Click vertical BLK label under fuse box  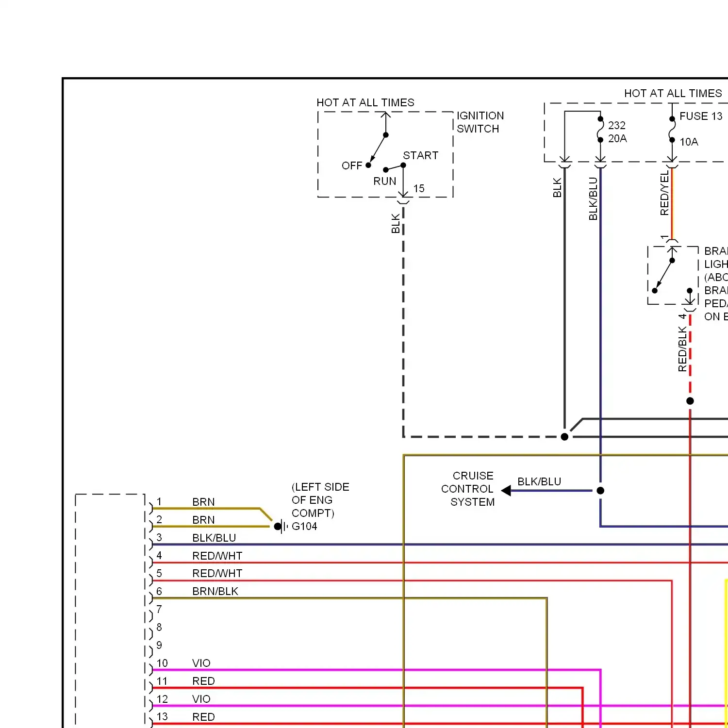click(557, 188)
